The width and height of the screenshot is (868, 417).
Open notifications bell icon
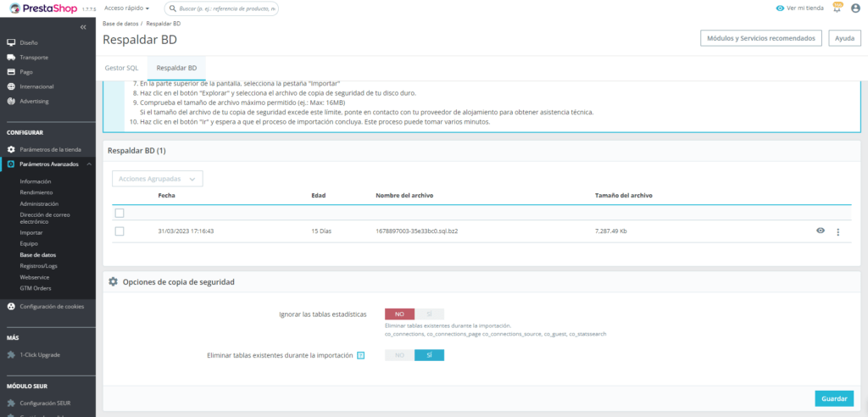[837, 8]
